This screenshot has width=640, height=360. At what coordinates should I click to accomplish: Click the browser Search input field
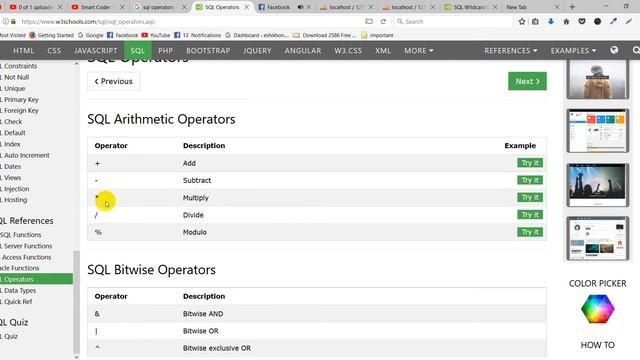[x=453, y=22]
